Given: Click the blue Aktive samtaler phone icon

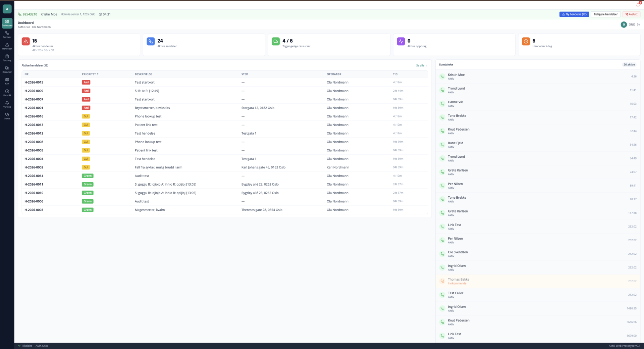Looking at the screenshot, I should coord(151,41).
